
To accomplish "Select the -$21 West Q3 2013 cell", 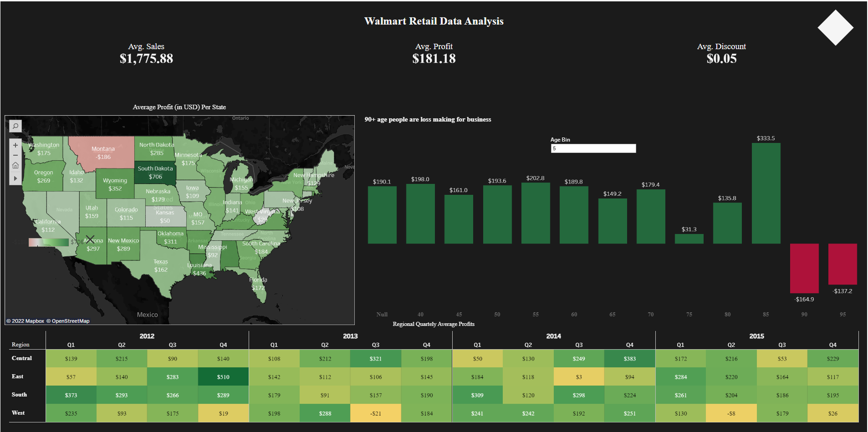I will [x=375, y=413].
